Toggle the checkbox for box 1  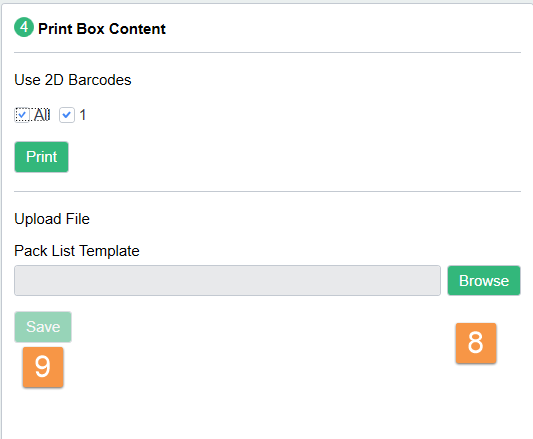(x=67, y=115)
